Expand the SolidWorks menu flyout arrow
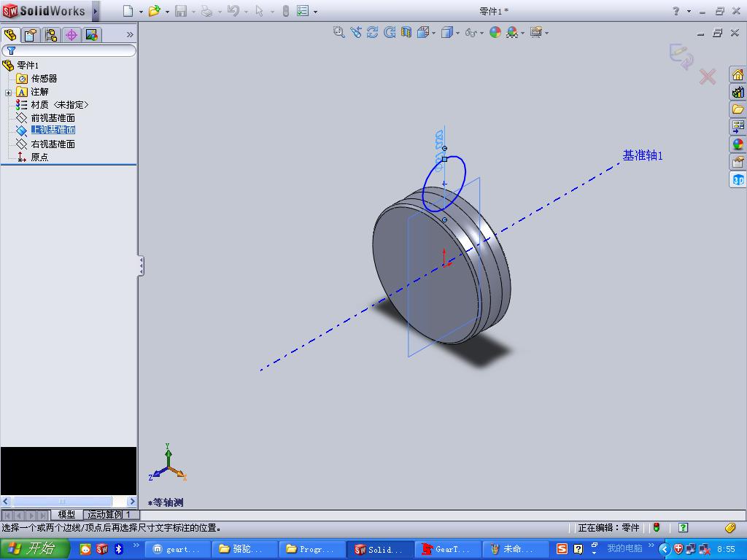Image resolution: width=747 pixels, height=560 pixels. coord(96,11)
